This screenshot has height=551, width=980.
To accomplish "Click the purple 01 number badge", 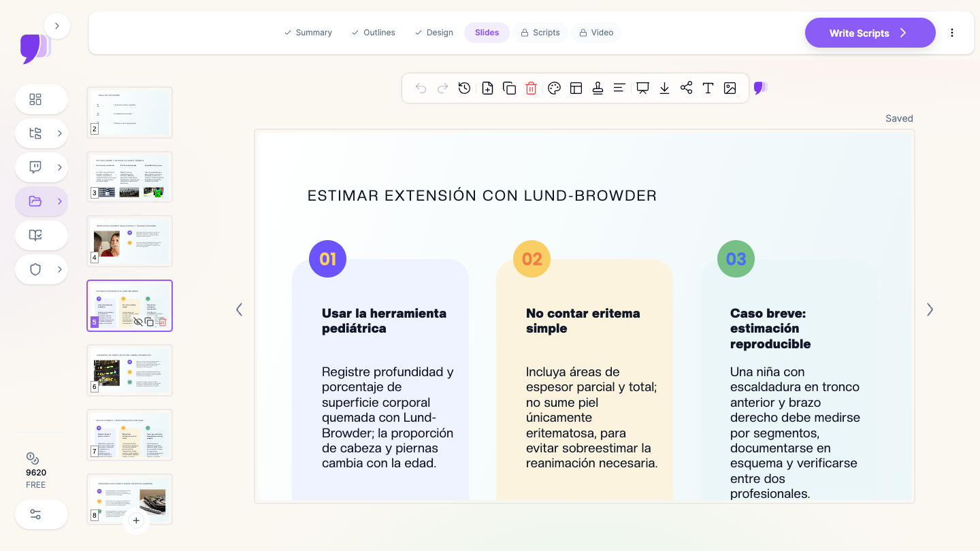I will (327, 258).
